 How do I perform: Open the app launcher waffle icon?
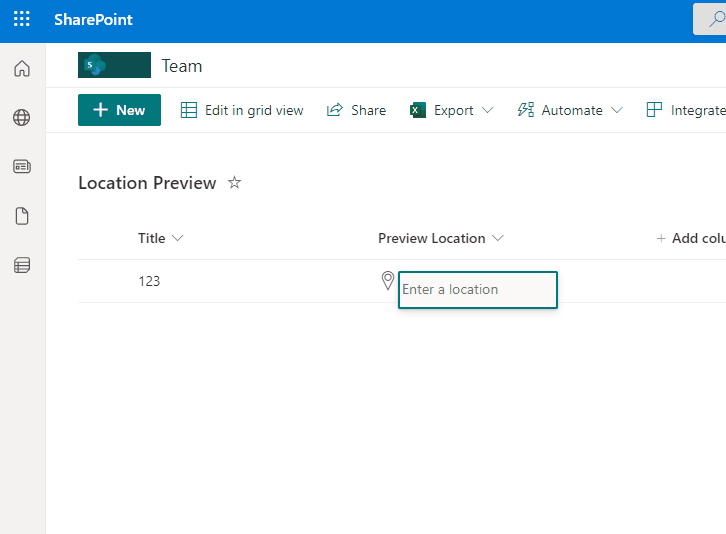tap(22, 19)
